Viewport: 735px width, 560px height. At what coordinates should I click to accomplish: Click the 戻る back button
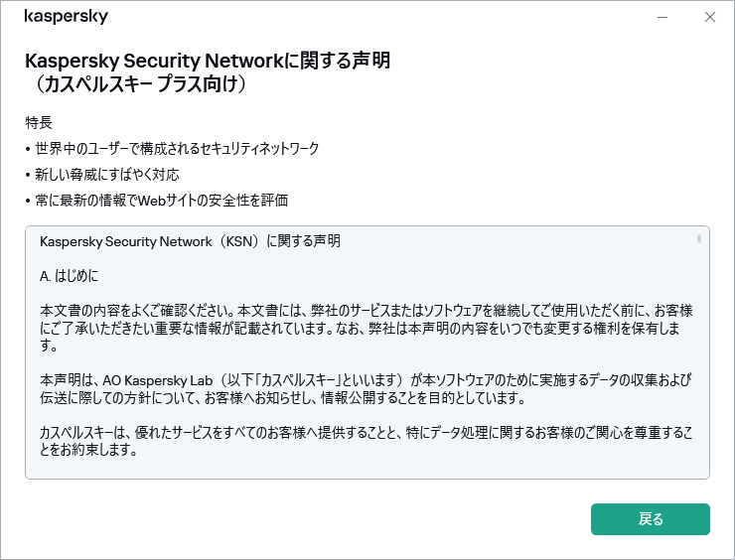pos(650,519)
